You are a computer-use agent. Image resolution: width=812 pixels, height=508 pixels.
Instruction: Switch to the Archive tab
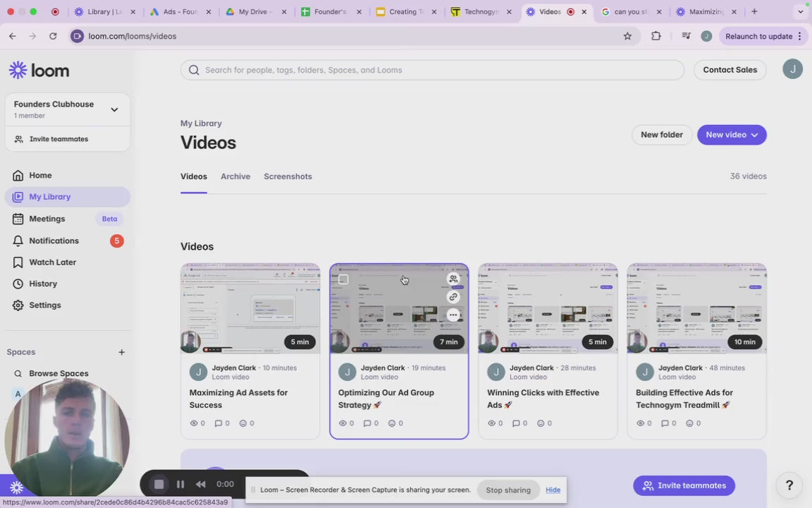click(x=235, y=176)
